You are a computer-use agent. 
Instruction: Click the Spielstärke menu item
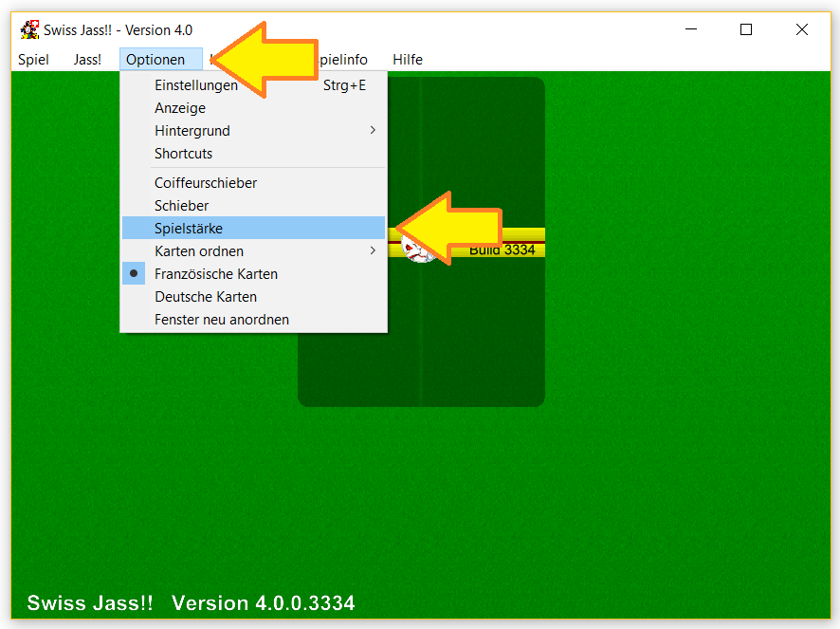tap(253, 228)
